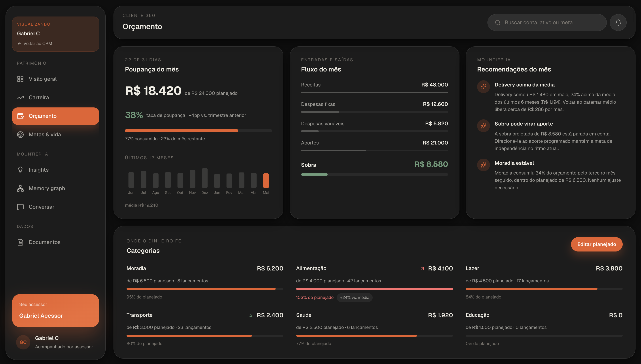The height and width of the screenshot is (364, 641).
Task: Click the Metas & vida target icon
Action: pyautogui.click(x=20, y=135)
